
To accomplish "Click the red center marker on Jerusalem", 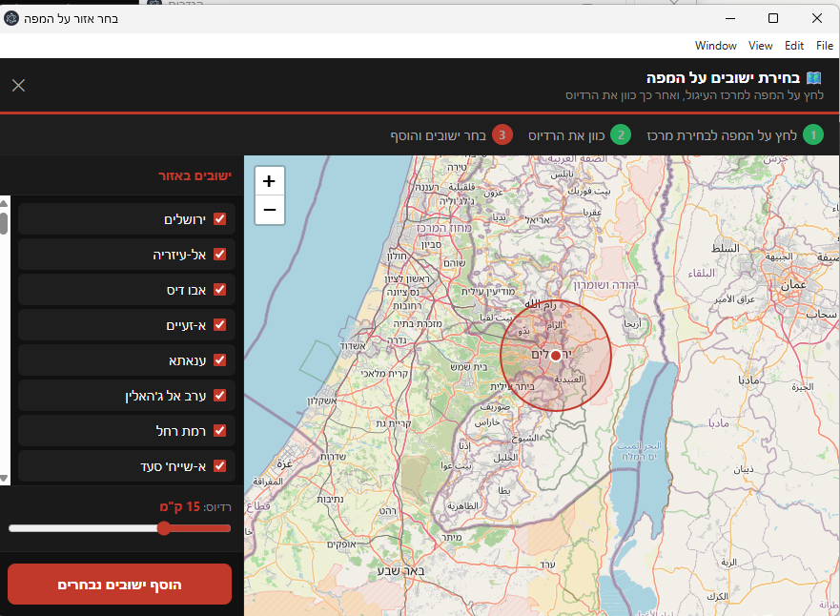I will click(556, 356).
